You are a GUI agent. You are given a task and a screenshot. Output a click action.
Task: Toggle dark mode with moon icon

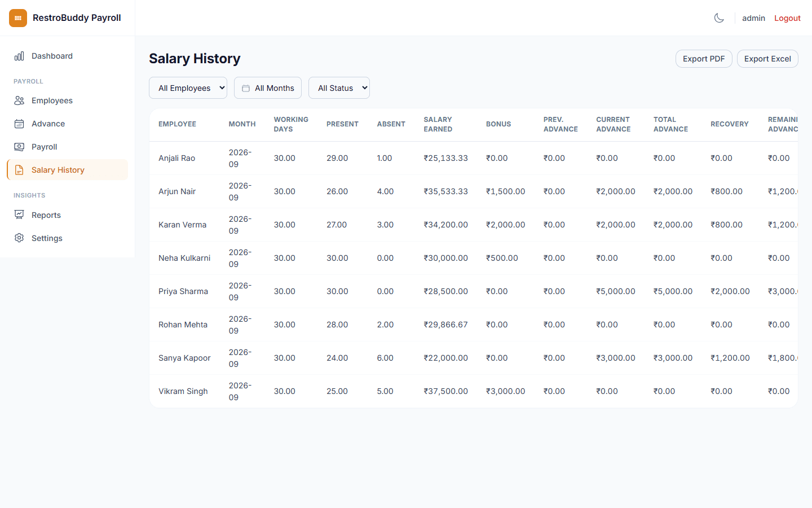pos(719,18)
